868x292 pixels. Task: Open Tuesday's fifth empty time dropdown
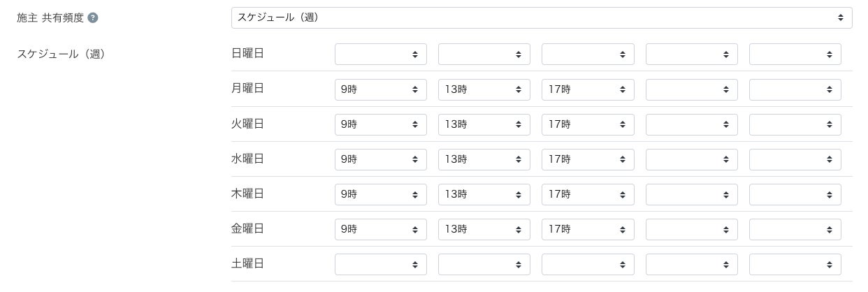click(x=795, y=124)
